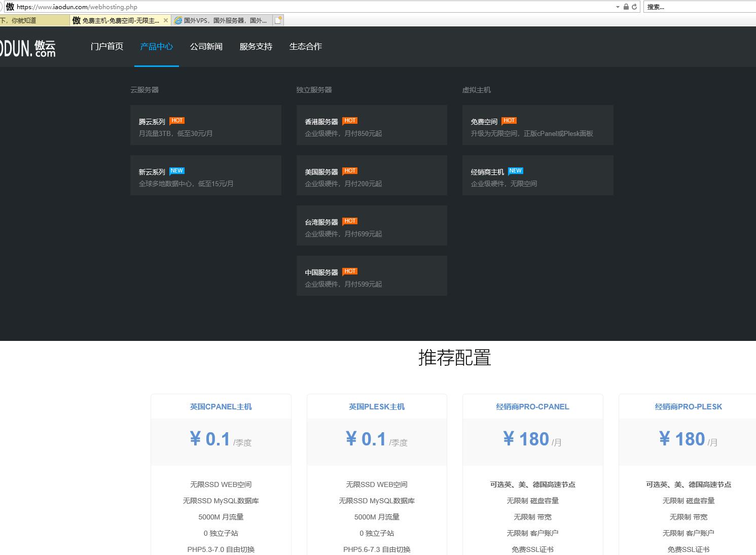Image resolution: width=756 pixels, height=555 pixels.
Task: Open the 门户首页 menu item
Action: coord(106,47)
